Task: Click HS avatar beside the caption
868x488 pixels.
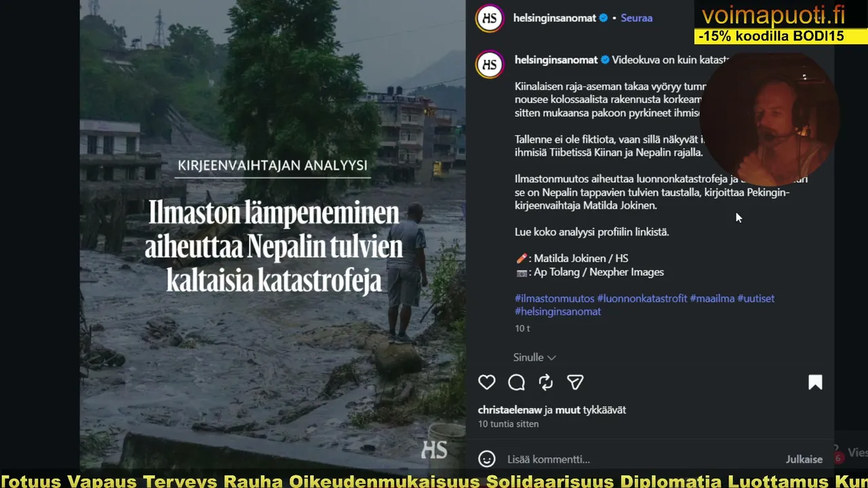Action: click(x=490, y=64)
